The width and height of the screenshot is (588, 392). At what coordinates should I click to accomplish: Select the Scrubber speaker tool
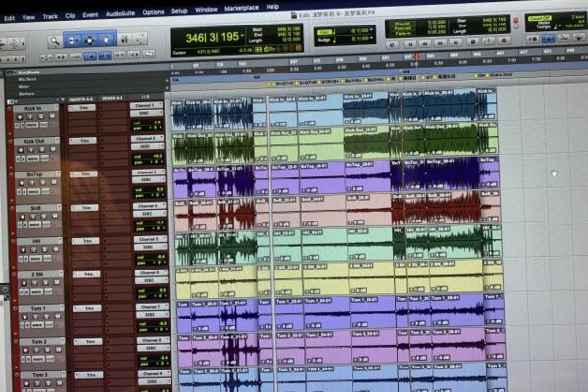click(x=124, y=39)
